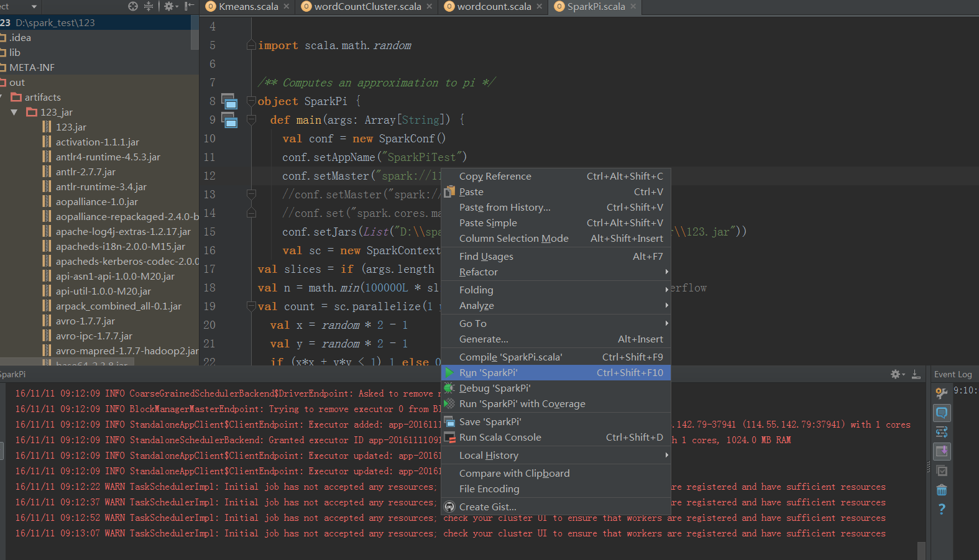This screenshot has height=560, width=979.
Task: Click the collapse all icon in project panel
Action: click(x=148, y=6)
